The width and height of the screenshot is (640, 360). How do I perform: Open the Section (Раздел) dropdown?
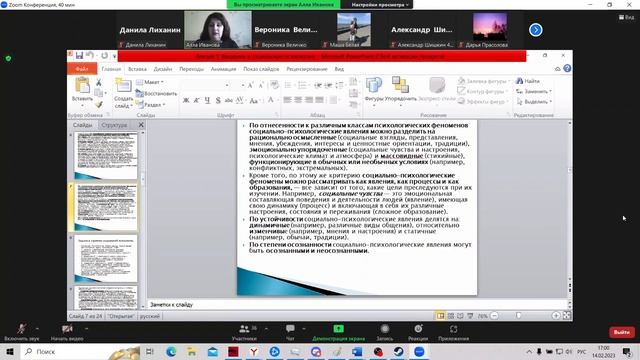pos(150,105)
